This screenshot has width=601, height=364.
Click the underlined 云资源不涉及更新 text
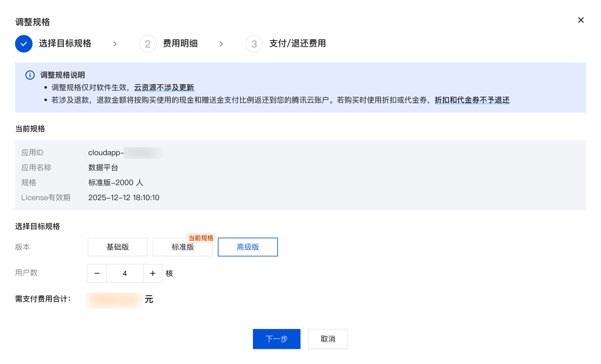tap(164, 88)
